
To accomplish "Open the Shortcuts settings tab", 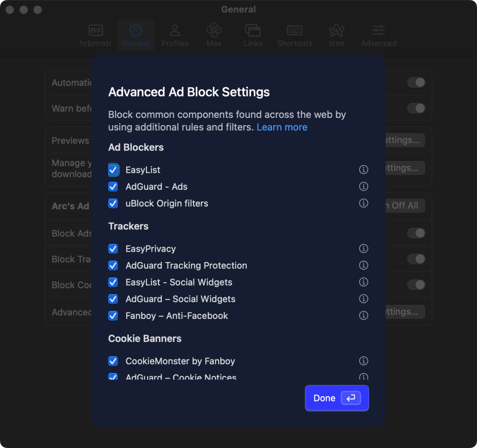I will [294, 36].
